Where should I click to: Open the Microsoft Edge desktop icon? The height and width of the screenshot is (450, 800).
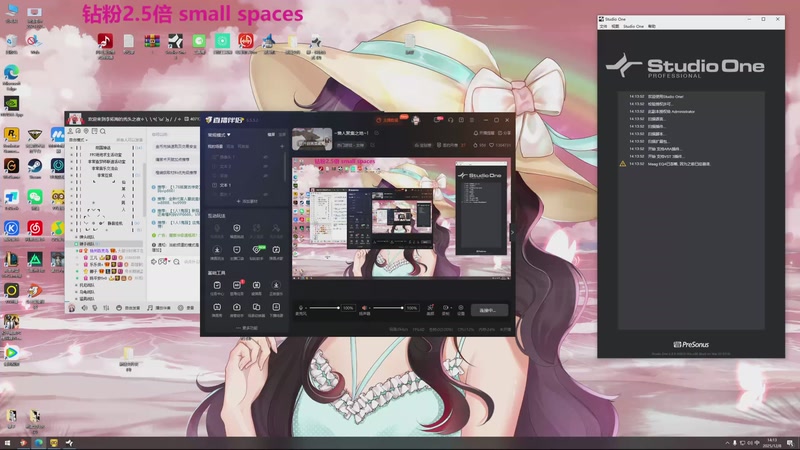pos(11,76)
